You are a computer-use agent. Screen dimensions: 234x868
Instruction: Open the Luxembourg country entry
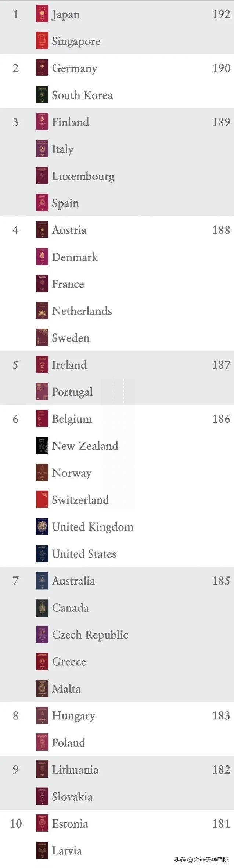click(83, 176)
